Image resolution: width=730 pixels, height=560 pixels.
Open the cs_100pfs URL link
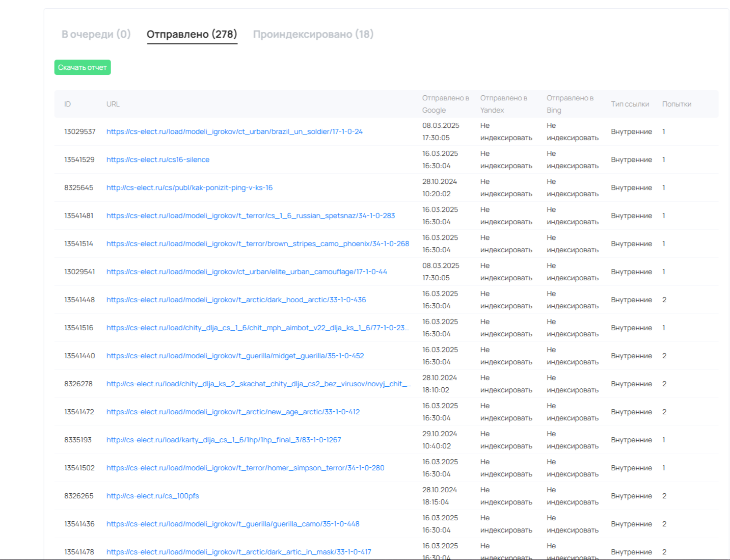click(153, 496)
